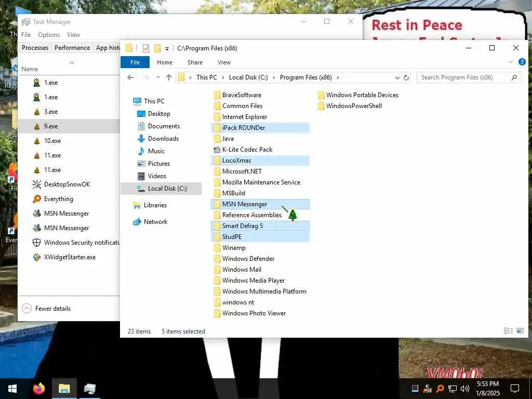Collapse Task Manager with Fewer details
Image resolution: width=532 pixels, height=399 pixels.
tap(46, 309)
